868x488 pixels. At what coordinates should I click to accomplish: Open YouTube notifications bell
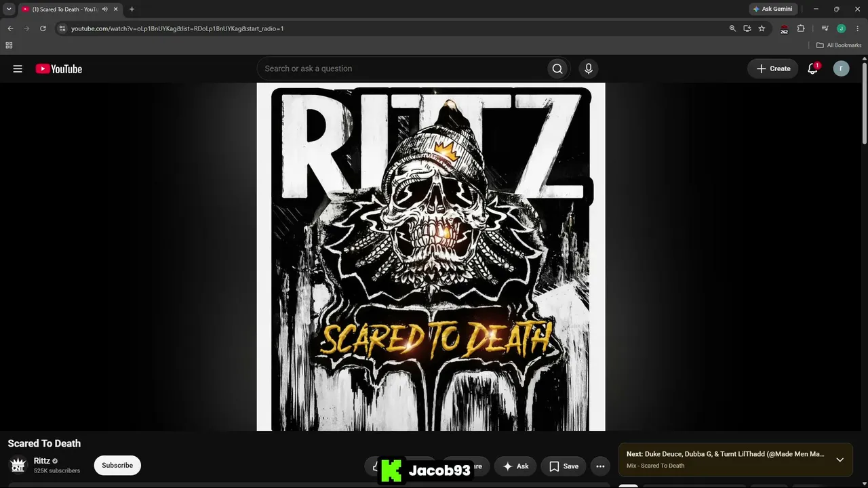(812, 68)
